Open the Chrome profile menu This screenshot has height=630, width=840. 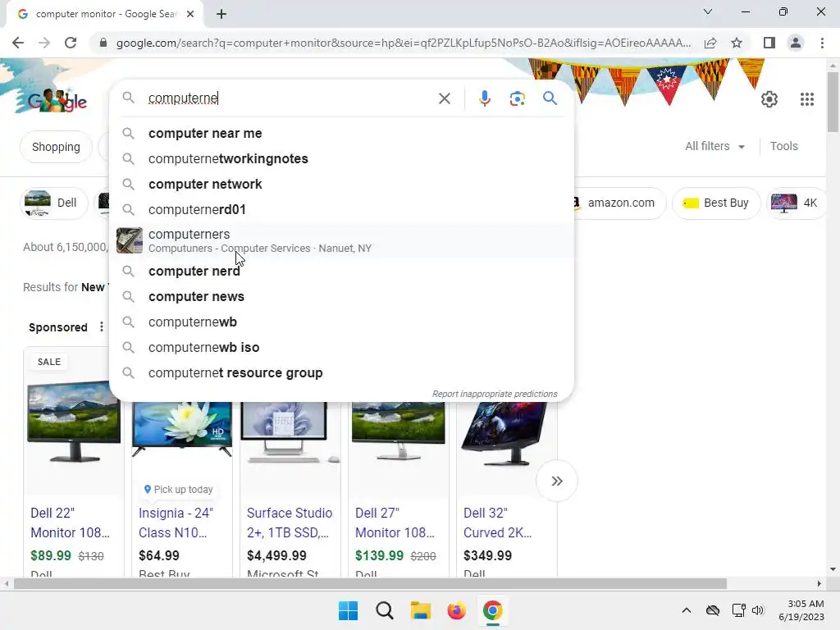(796, 43)
